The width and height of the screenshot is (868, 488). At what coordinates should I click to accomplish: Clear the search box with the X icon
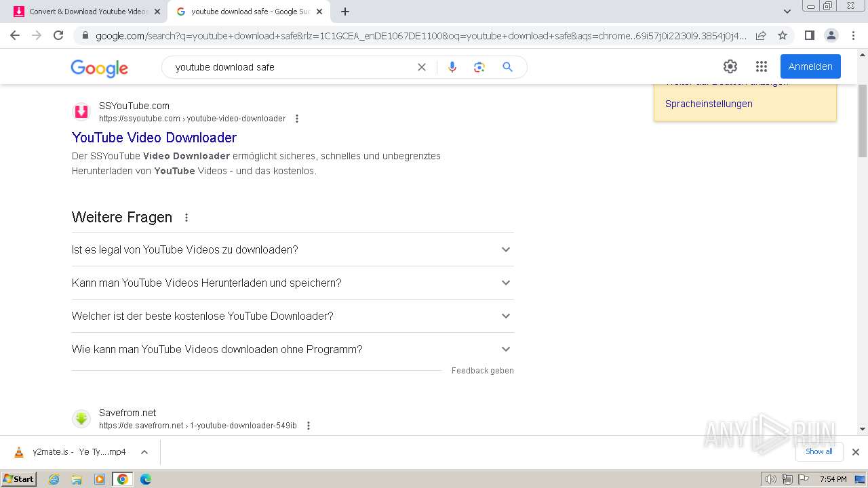422,67
